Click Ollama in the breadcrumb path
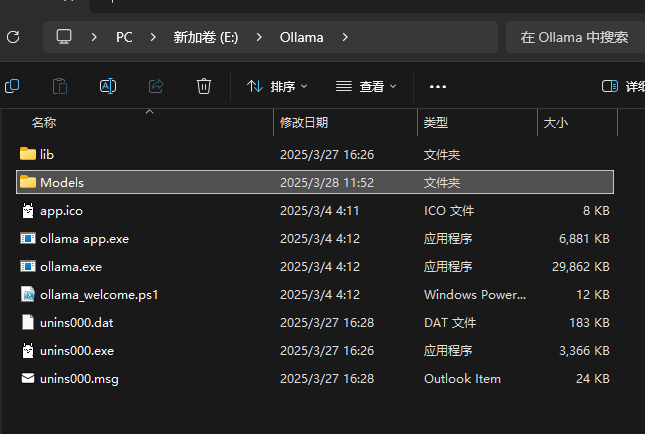 [x=302, y=37]
